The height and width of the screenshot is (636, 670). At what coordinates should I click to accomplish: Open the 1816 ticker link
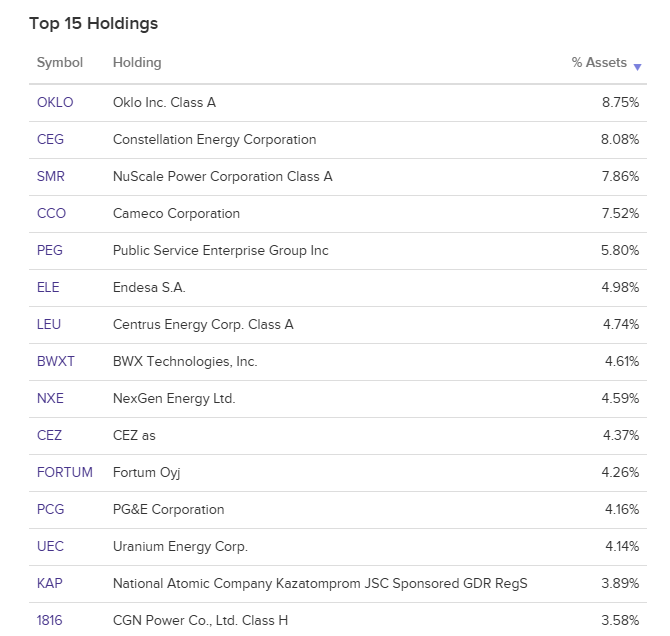click(49, 620)
